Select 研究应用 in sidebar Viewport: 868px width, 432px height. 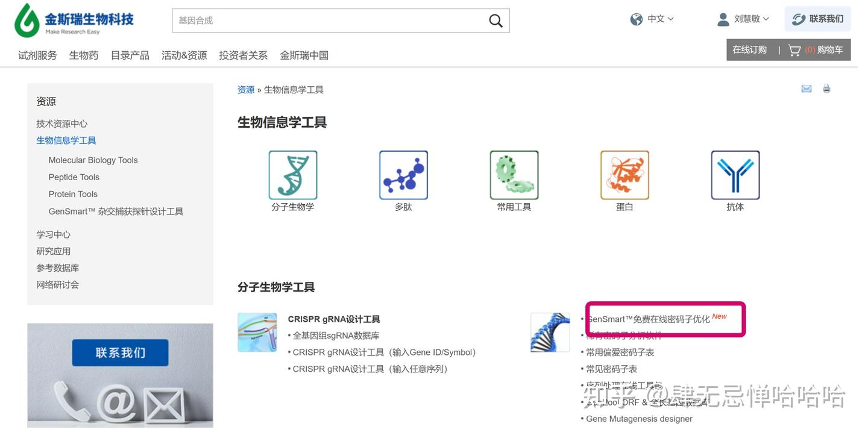[x=53, y=251]
